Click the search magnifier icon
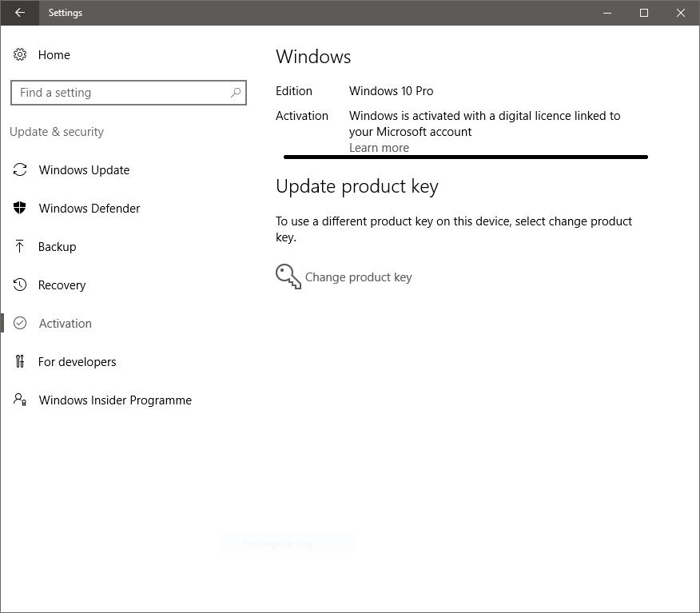 click(236, 93)
